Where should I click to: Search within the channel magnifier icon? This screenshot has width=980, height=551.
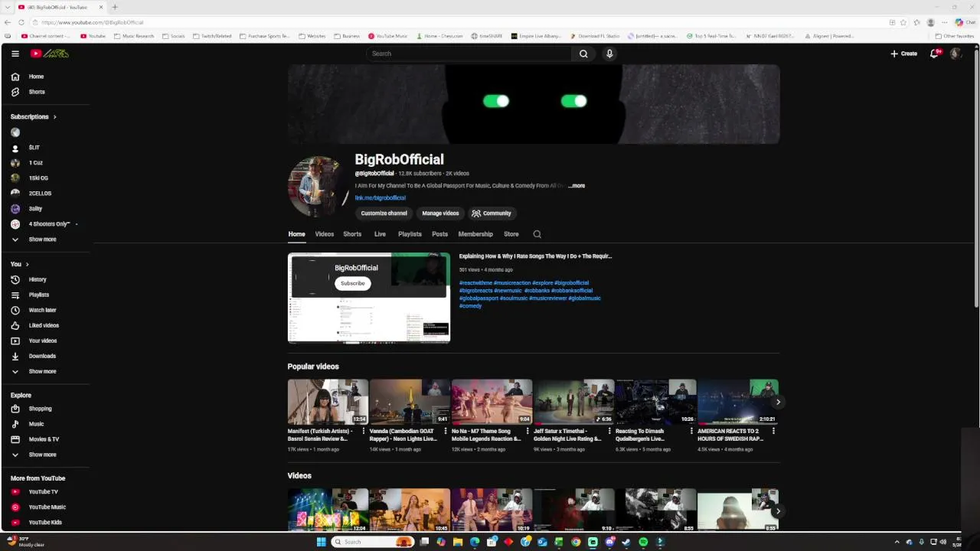coord(537,234)
